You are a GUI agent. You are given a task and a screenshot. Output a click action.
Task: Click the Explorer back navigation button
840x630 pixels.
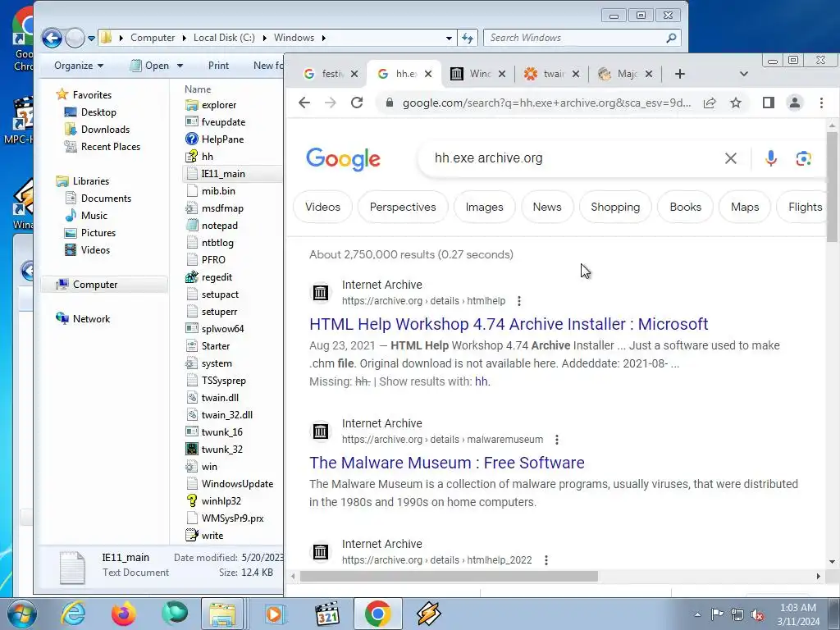(52, 38)
